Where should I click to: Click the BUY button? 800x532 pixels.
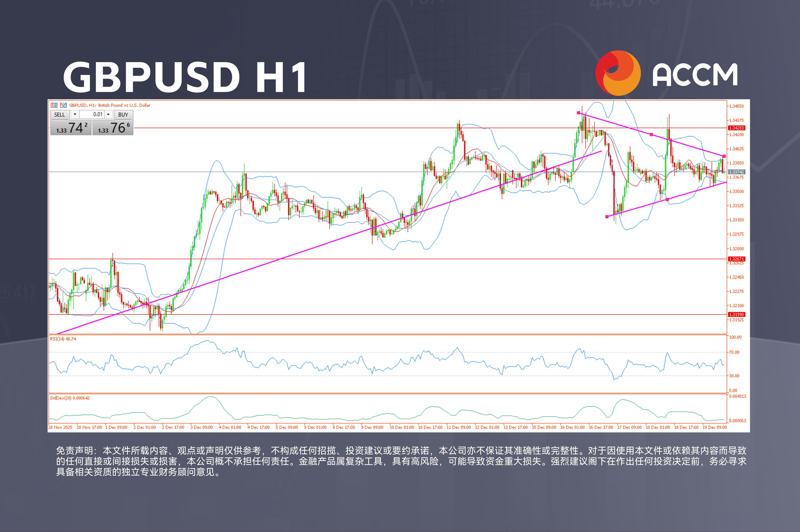pos(123,115)
